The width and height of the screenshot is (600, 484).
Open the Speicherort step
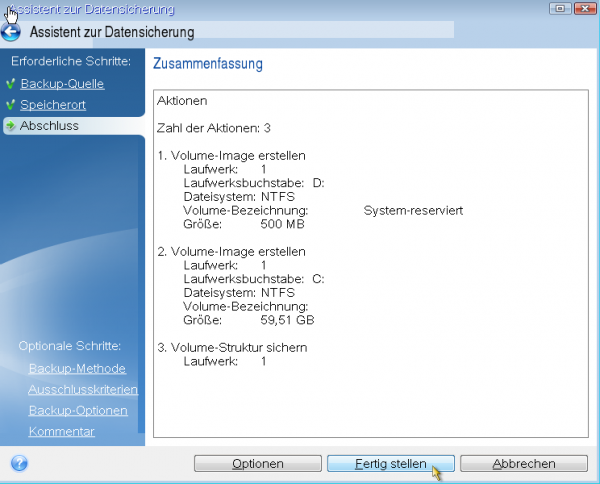(x=53, y=104)
